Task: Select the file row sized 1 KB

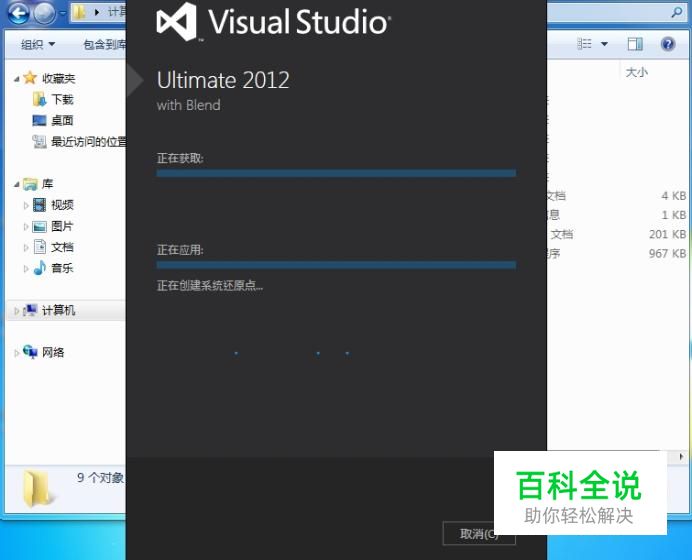Action: pyautogui.click(x=617, y=215)
